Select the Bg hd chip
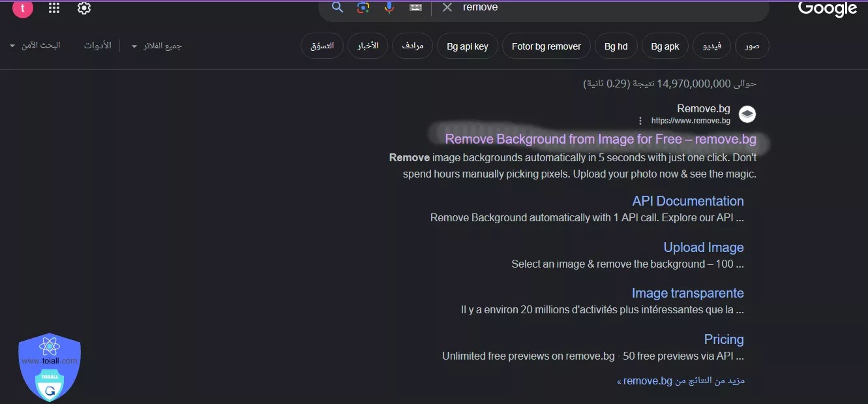 pos(616,46)
